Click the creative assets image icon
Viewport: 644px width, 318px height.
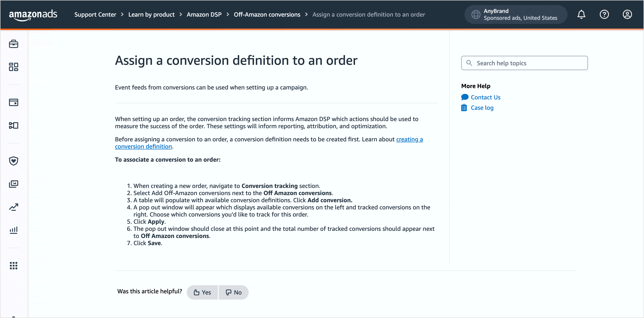click(x=14, y=184)
